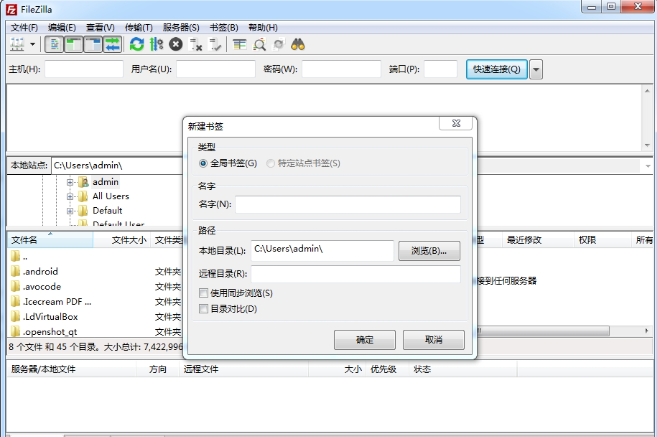
Task: Click the 本地站点 path combo box
Action: 117,165
